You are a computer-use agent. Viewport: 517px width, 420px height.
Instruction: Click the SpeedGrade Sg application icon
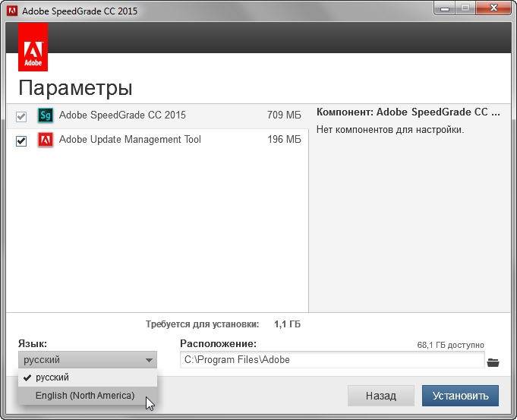point(46,115)
